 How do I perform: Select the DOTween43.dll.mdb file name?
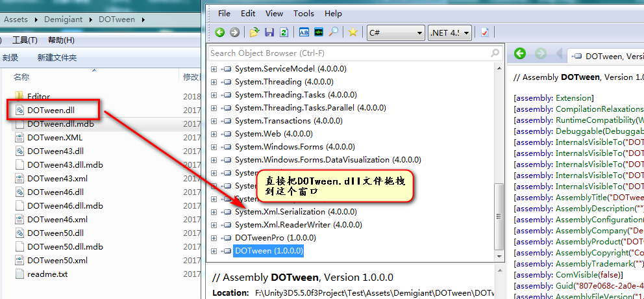pos(66,165)
